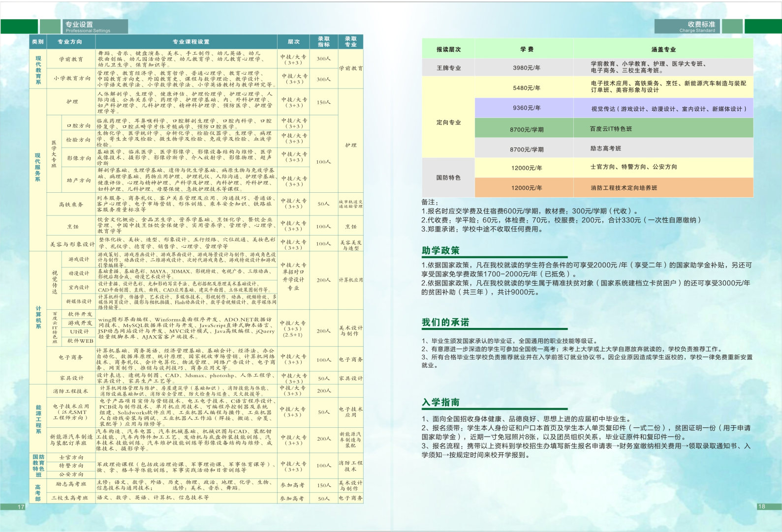782x532 pixels.
Task: Select the '能源工程系' category cell
Action: pyautogui.click(x=38, y=419)
